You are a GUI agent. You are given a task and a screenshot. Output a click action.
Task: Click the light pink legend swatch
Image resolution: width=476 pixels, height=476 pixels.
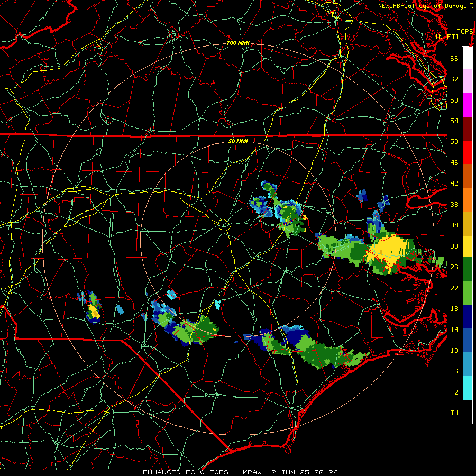pyautogui.click(x=467, y=81)
